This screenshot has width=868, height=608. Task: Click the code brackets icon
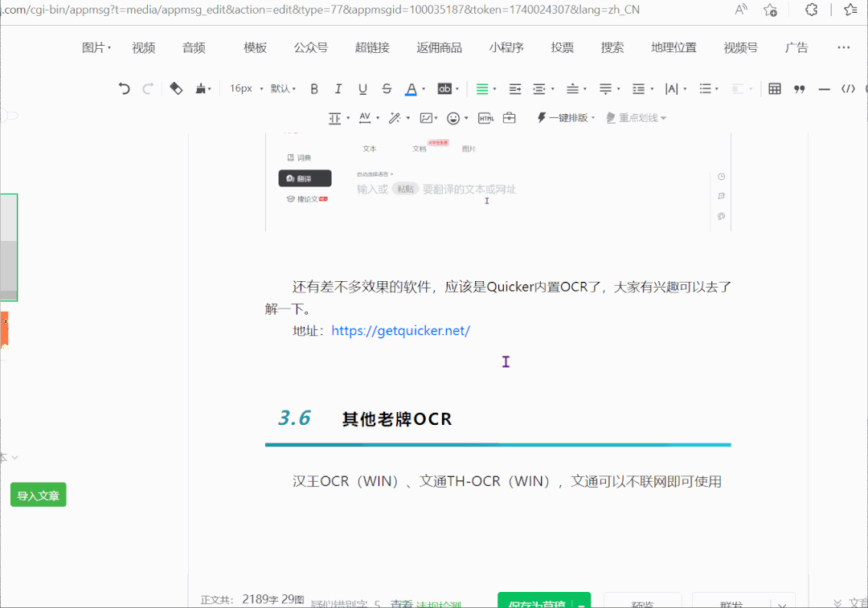(x=848, y=88)
